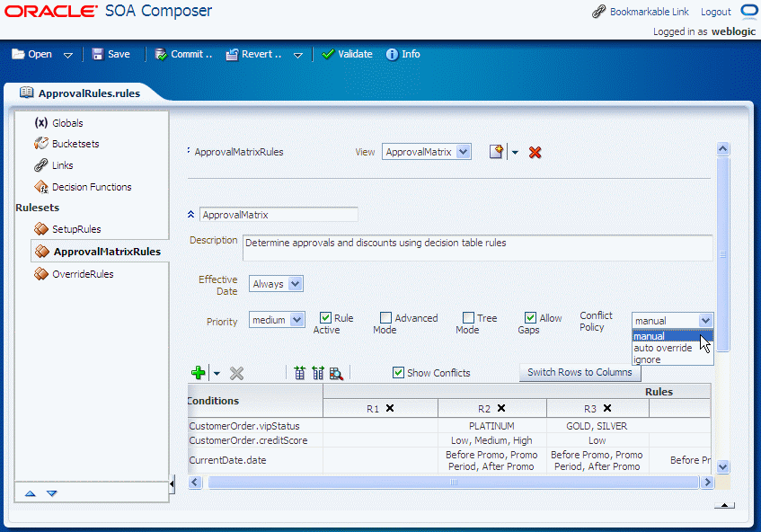Open the Links section

53,165
